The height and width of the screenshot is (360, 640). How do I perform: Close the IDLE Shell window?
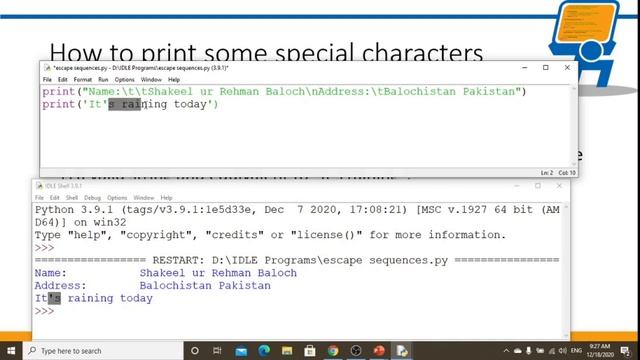pyautogui.click(x=559, y=186)
